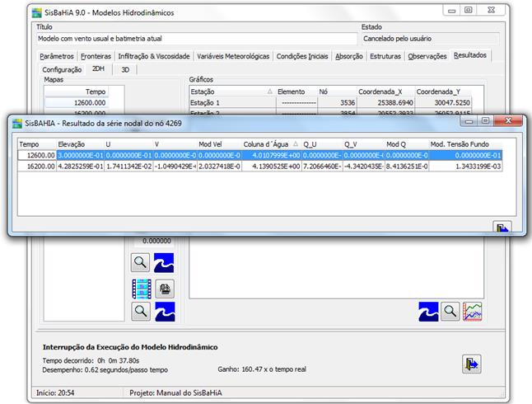The width and height of the screenshot is (532, 404).
Task: Open the Parâmetros tab
Action: click(57, 56)
